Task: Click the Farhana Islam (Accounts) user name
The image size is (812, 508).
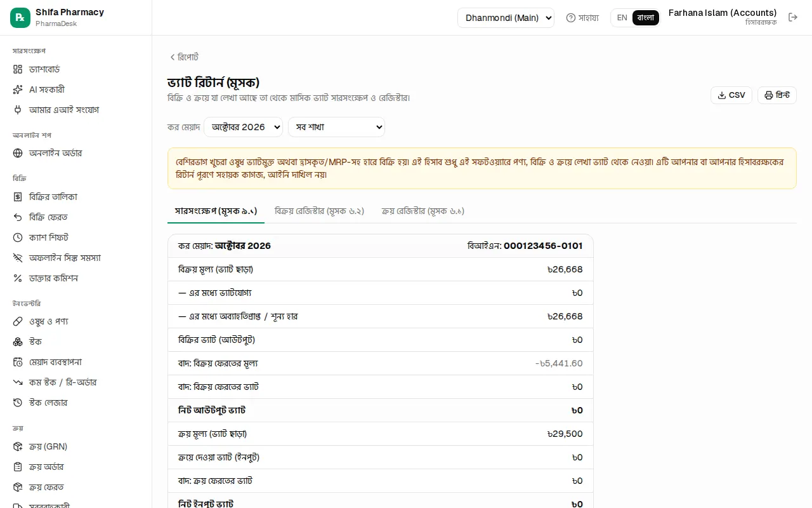Action: click(723, 13)
